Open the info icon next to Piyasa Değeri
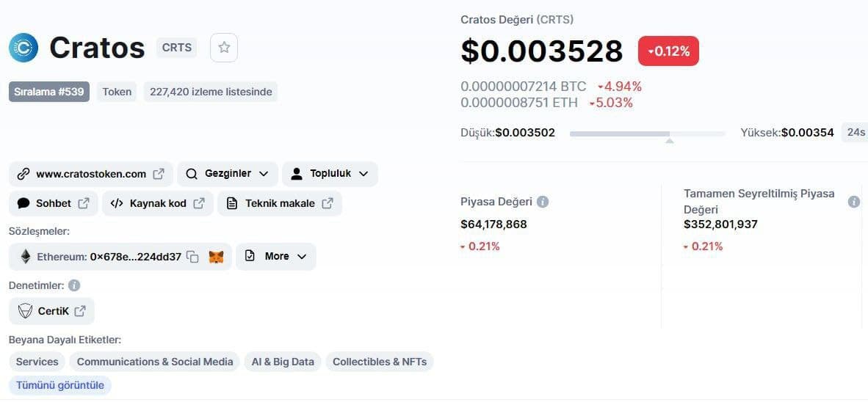The height and width of the screenshot is (402, 868). pyautogui.click(x=543, y=202)
